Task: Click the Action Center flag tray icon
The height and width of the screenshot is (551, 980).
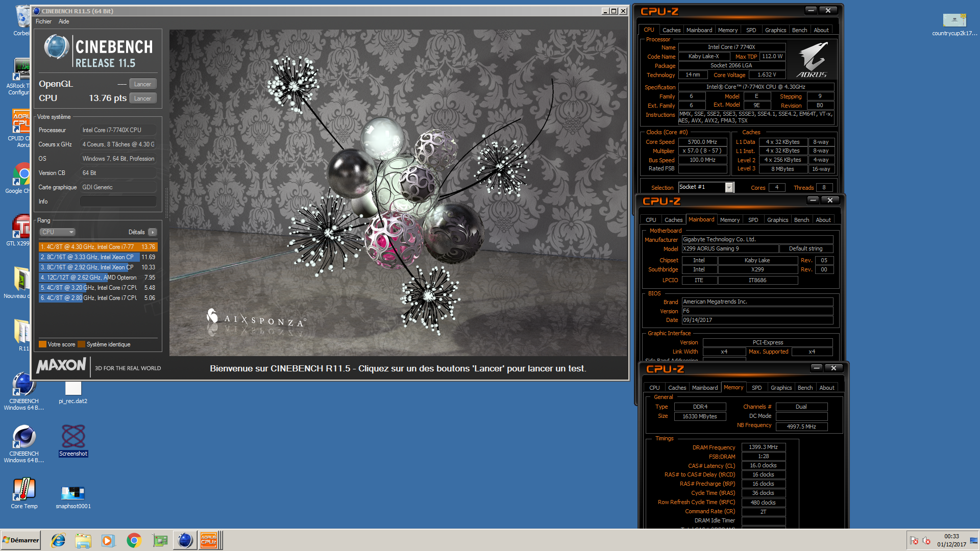Action: [x=914, y=540]
